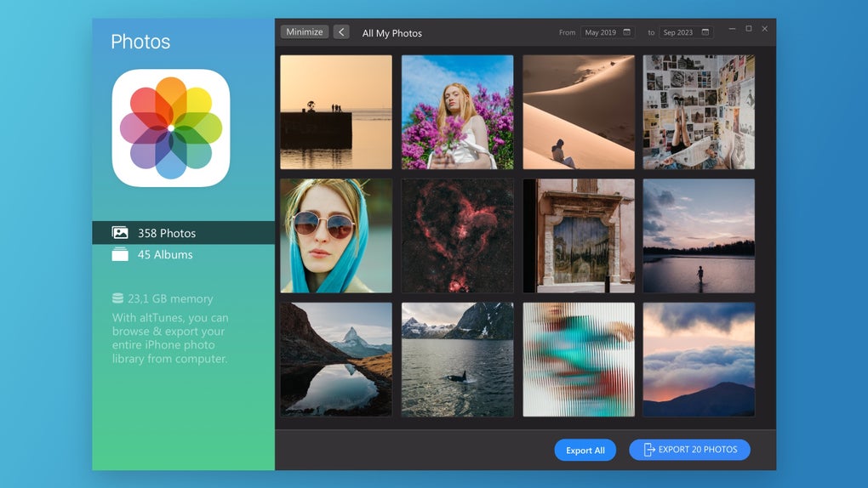868x488 pixels.
Task: Select the collage wall room photo
Action: [x=699, y=111]
